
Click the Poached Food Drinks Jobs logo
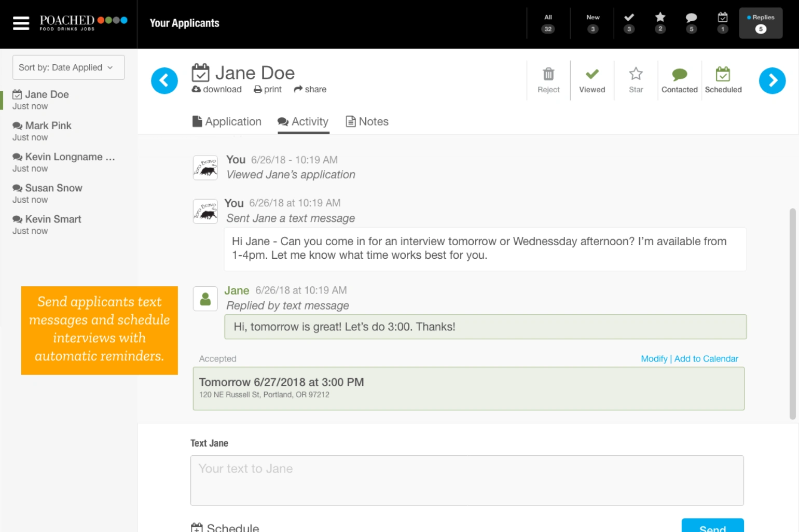point(84,23)
